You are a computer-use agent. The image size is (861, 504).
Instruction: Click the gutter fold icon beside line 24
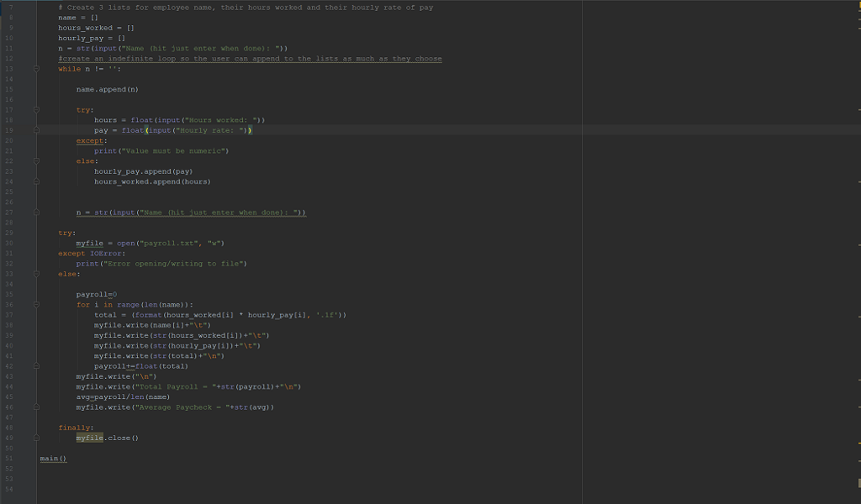click(x=34, y=181)
